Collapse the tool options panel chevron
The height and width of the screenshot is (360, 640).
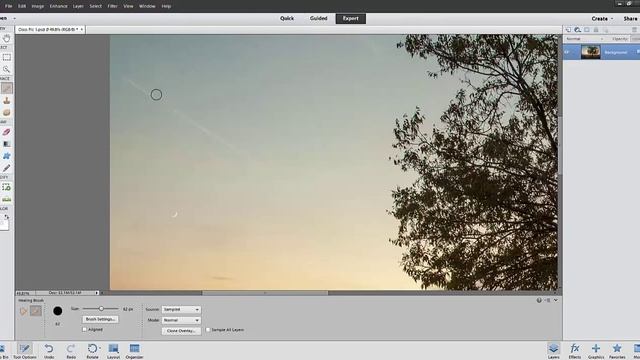click(x=556, y=300)
